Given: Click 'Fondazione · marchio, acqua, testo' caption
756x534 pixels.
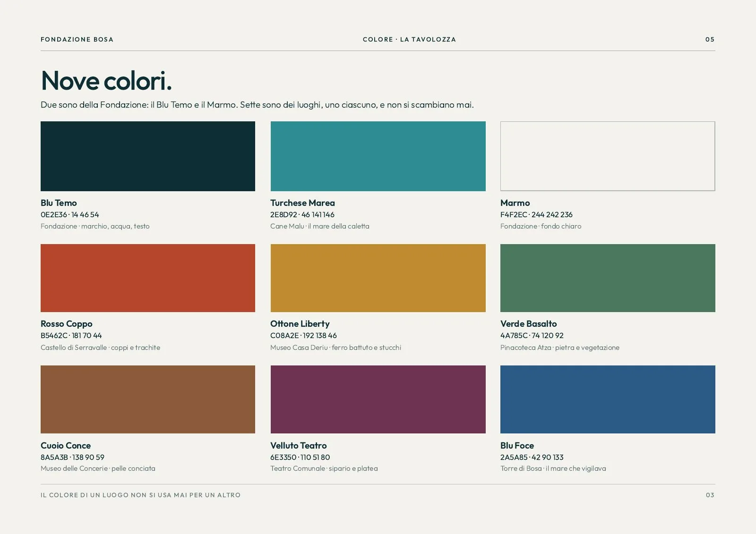Looking at the screenshot, I should coord(95,226).
